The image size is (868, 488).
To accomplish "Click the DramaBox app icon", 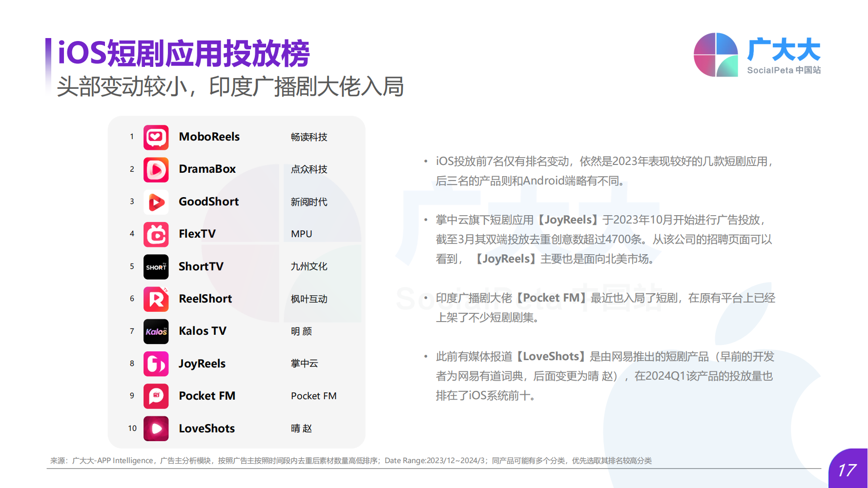I will [156, 169].
